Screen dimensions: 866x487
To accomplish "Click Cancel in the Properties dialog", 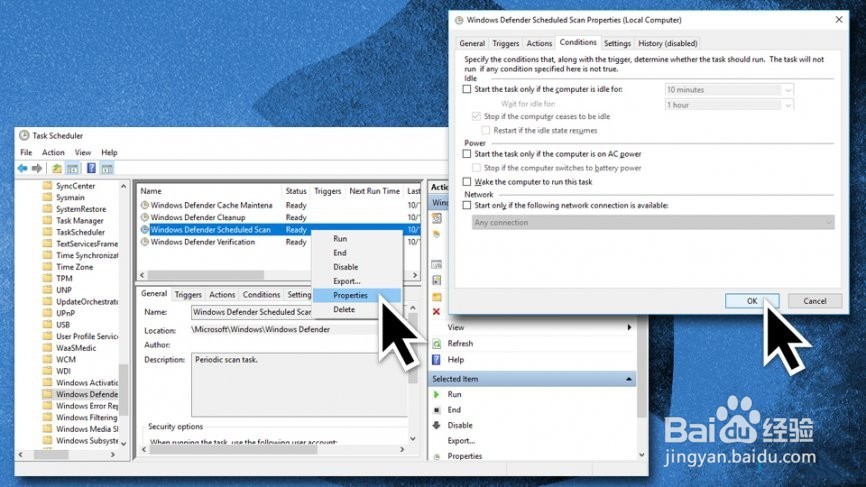I will tap(815, 301).
